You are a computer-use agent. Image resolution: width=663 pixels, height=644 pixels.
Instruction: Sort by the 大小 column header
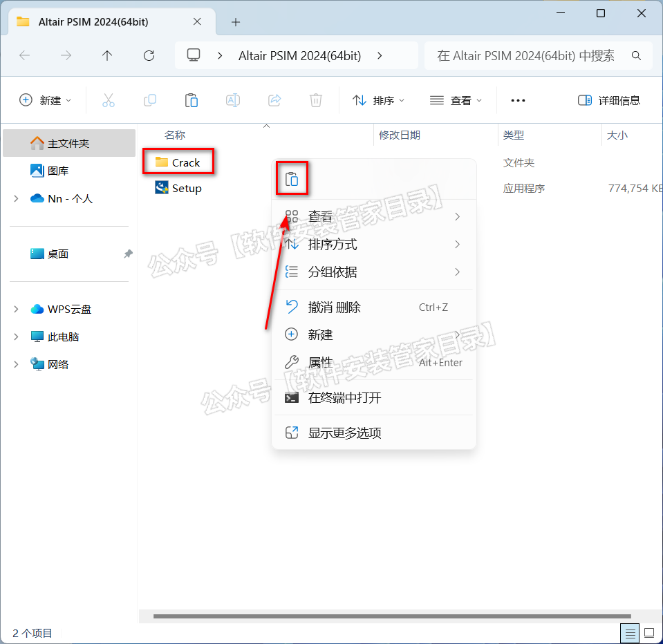[617, 135]
